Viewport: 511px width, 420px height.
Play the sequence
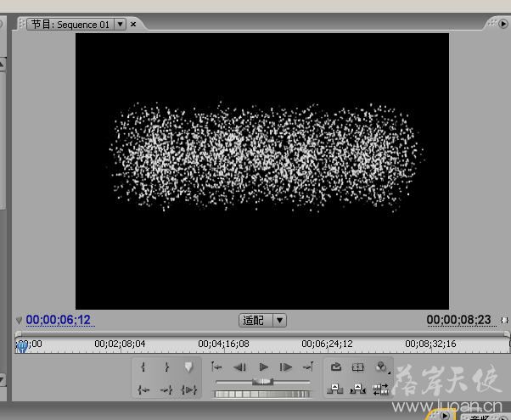tap(263, 367)
